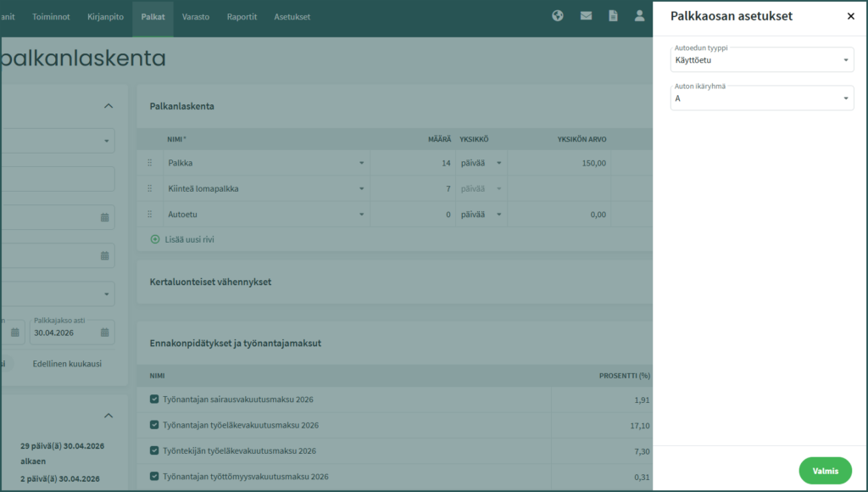Open the envelope messages icon

pos(586,16)
